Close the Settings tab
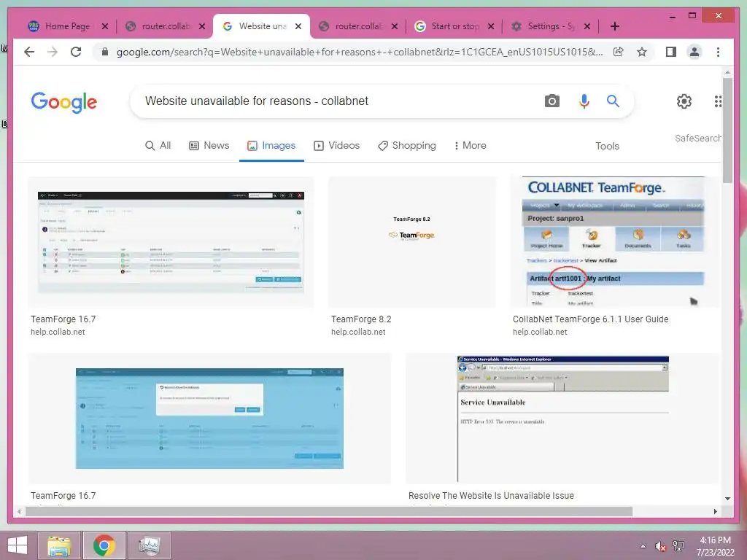The height and width of the screenshot is (560, 747). coord(587,26)
